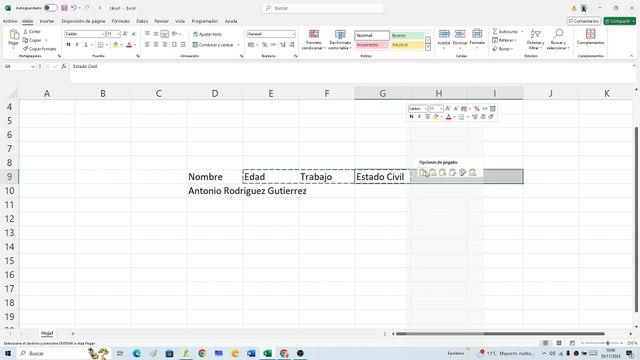Toggle italic K in the floating mini toolbar
Screen dimensions: 640x360
(419, 117)
